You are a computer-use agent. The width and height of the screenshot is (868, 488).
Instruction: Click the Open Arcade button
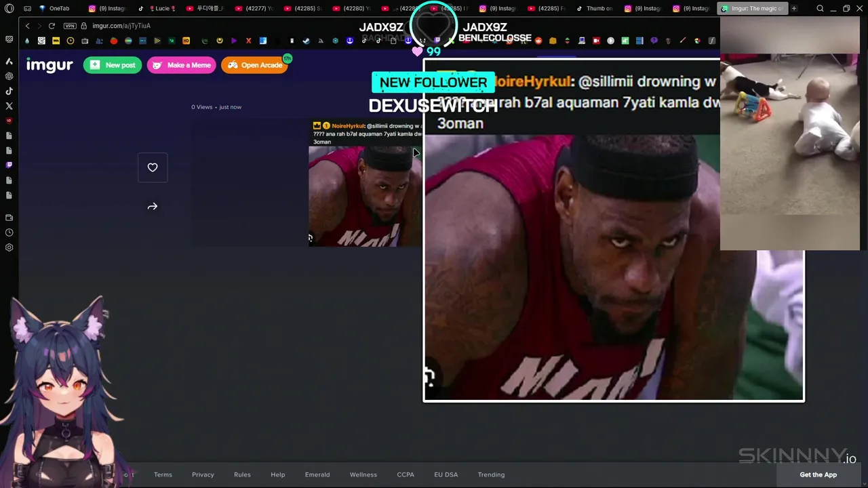(x=254, y=65)
